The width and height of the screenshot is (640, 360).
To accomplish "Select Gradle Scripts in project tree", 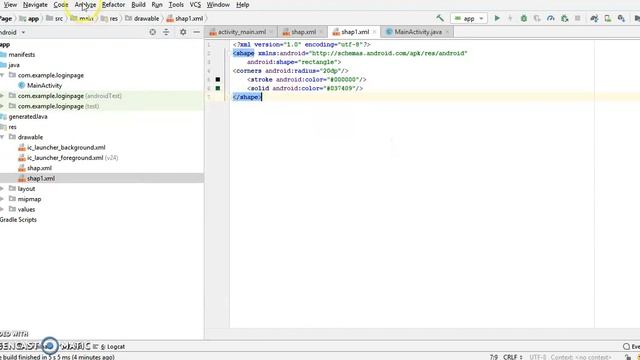I will click(x=18, y=220).
